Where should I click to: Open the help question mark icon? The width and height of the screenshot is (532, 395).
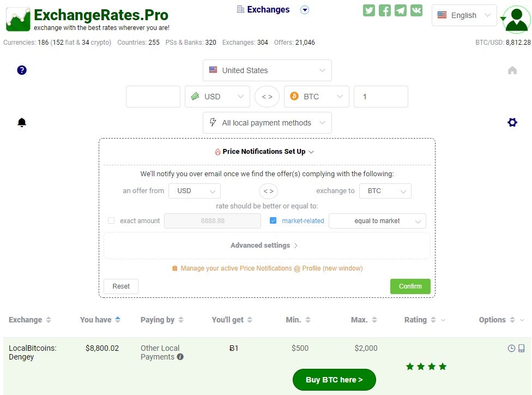(22, 70)
